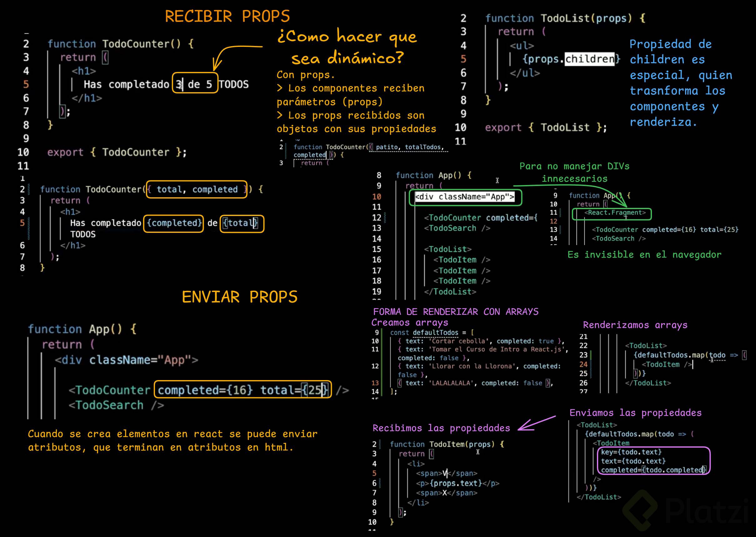Viewport: 756px width, 537px height.
Task: Click the 'RECIBIR PROPS' heading
Action: coord(227,17)
